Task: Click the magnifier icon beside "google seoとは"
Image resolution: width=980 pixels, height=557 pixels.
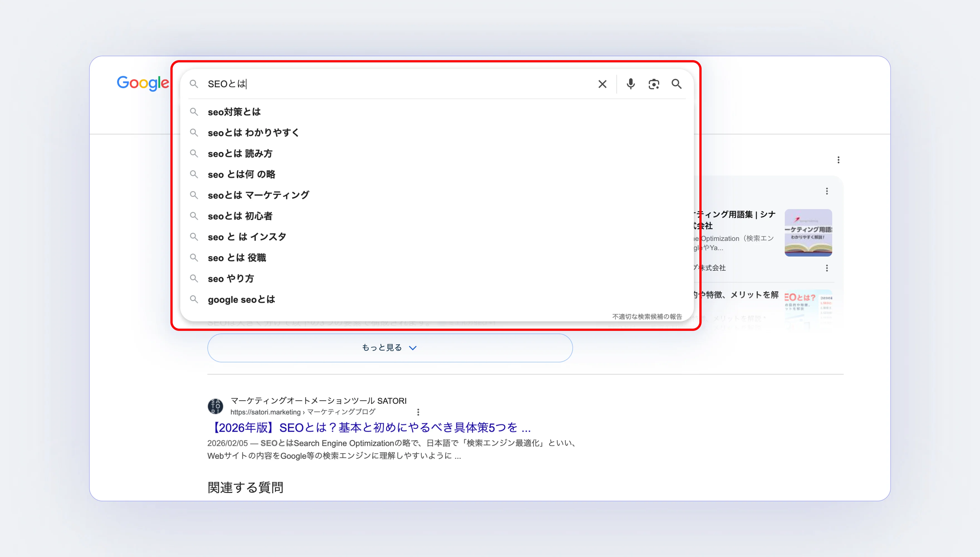Action: coord(194,299)
